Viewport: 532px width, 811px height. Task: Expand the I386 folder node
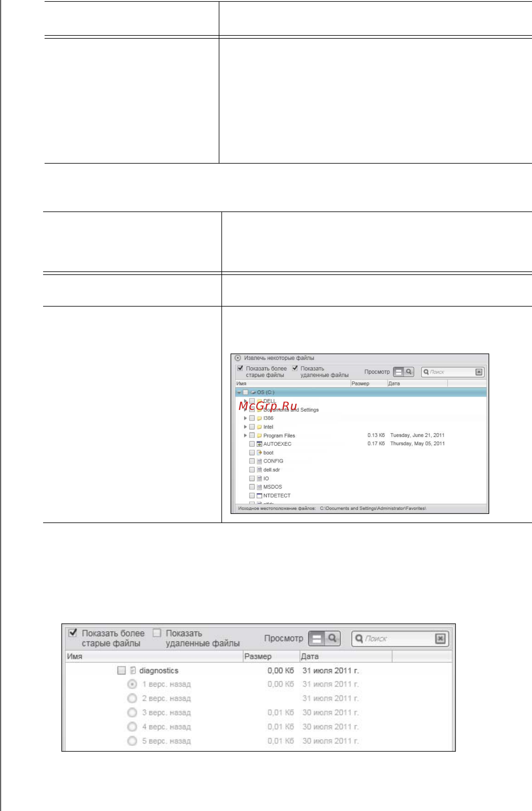click(x=245, y=418)
